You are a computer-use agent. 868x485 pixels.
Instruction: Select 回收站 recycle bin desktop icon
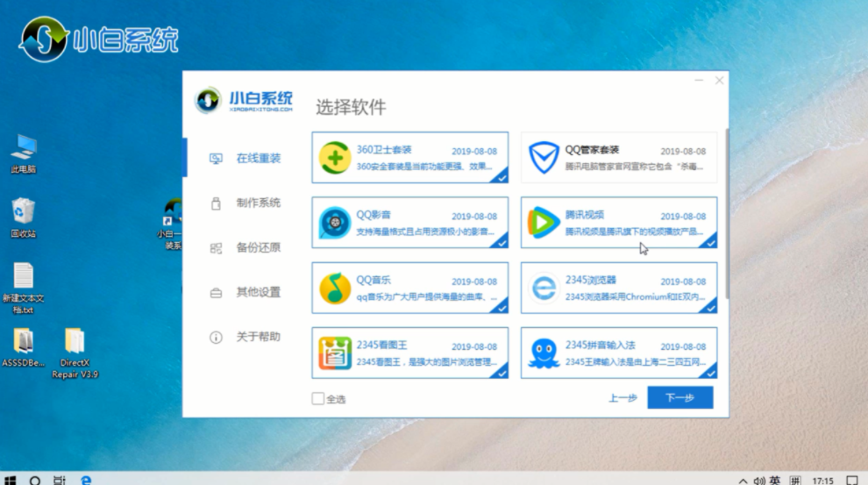pos(24,218)
